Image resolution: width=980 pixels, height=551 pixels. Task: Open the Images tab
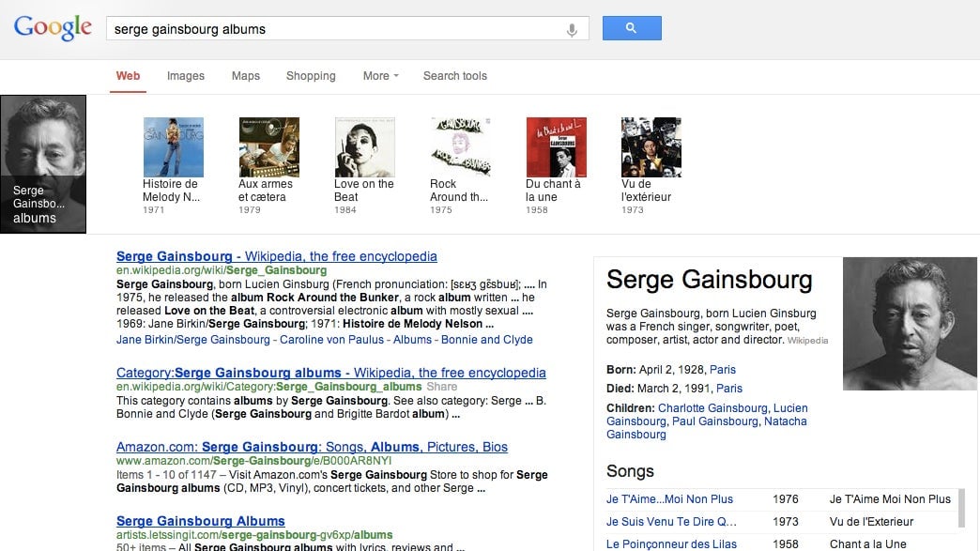click(x=186, y=76)
